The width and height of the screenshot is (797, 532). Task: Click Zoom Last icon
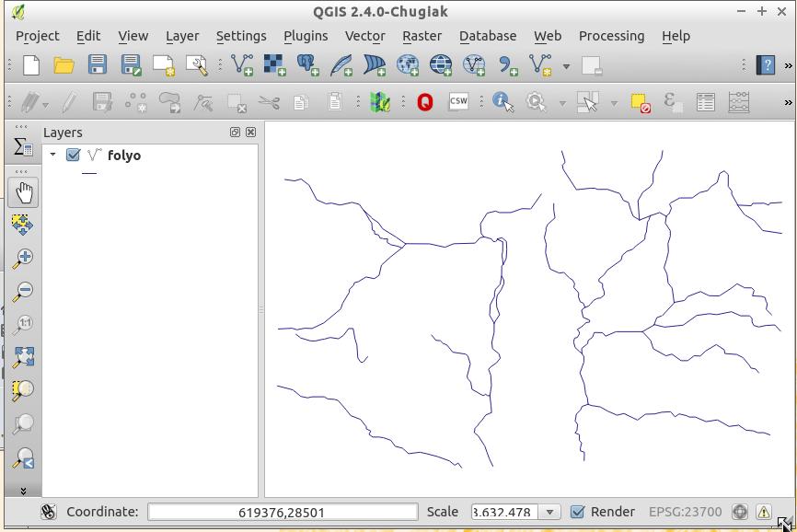pyautogui.click(x=23, y=457)
